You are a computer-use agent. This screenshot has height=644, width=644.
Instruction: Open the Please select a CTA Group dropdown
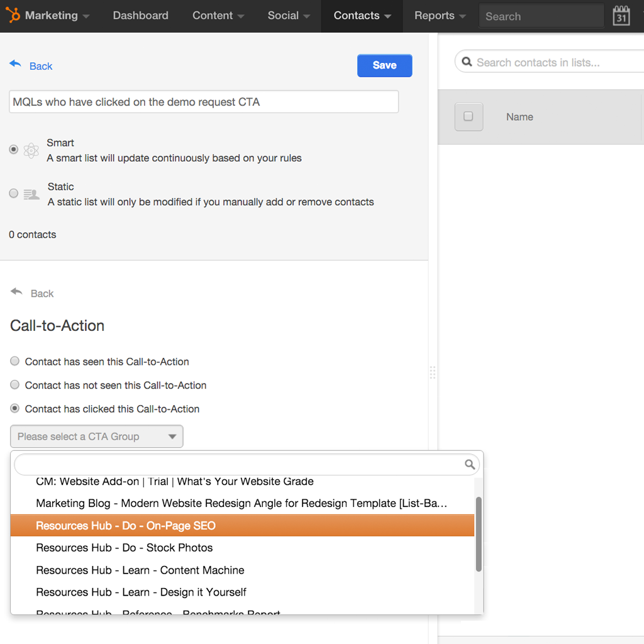coord(96,436)
